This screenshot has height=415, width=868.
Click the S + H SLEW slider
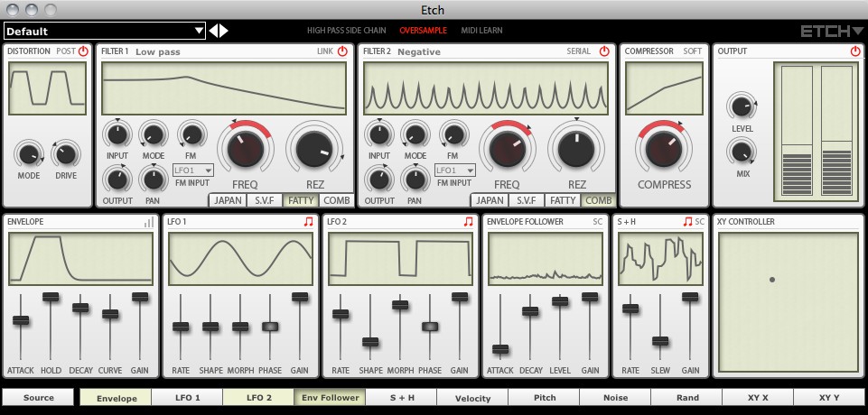point(660,341)
